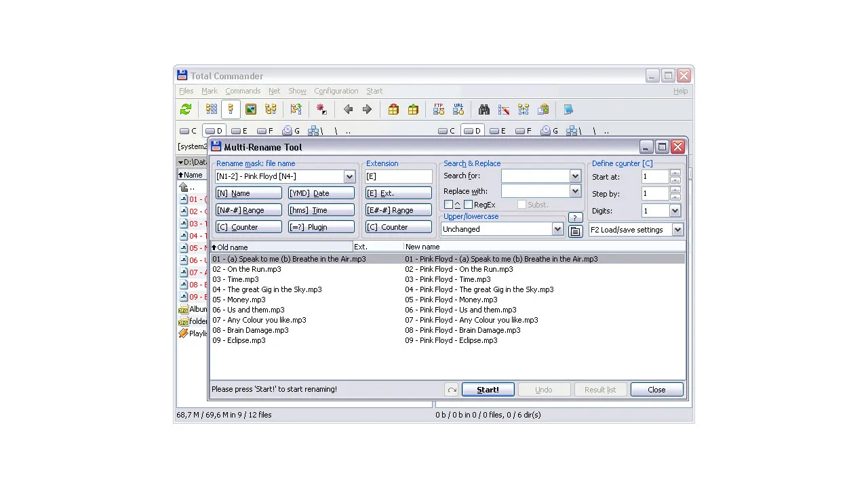Expand the Upper/lowercase Unchanged dropdown
The width and height of the screenshot is (868, 488).
[557, 229]
